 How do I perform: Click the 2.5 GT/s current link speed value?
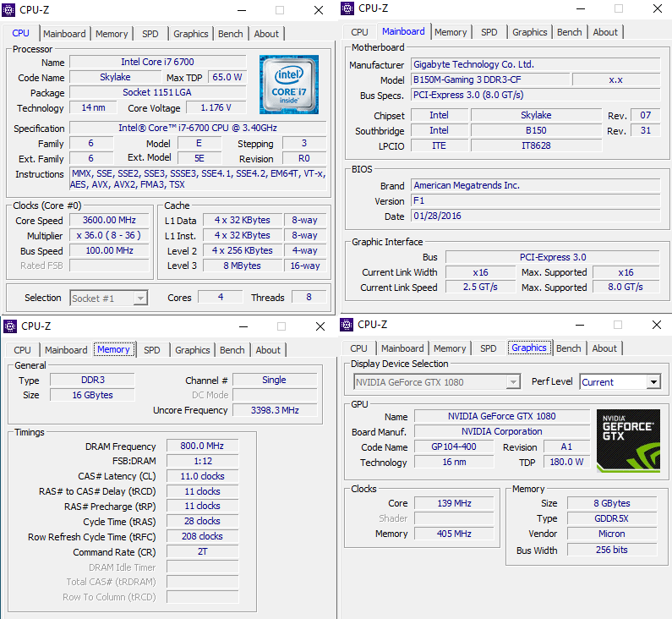pos(480,287)
